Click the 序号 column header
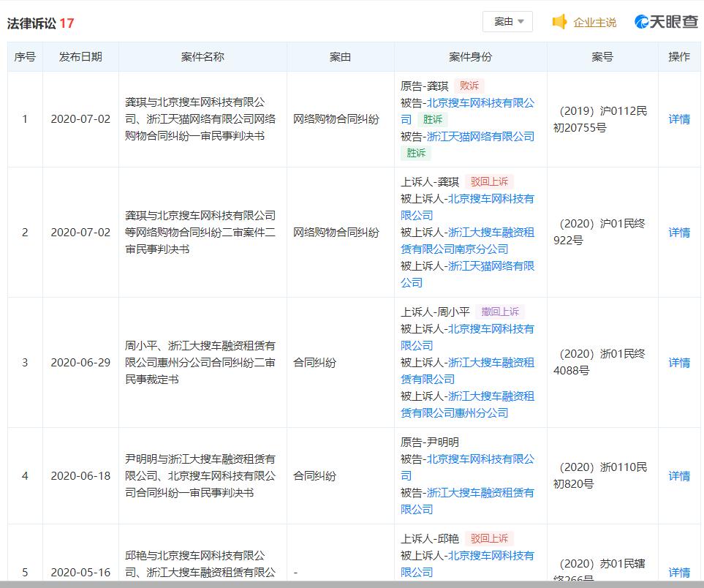The height and width of the screenshot is (588, 704). (x=25, y=56)
